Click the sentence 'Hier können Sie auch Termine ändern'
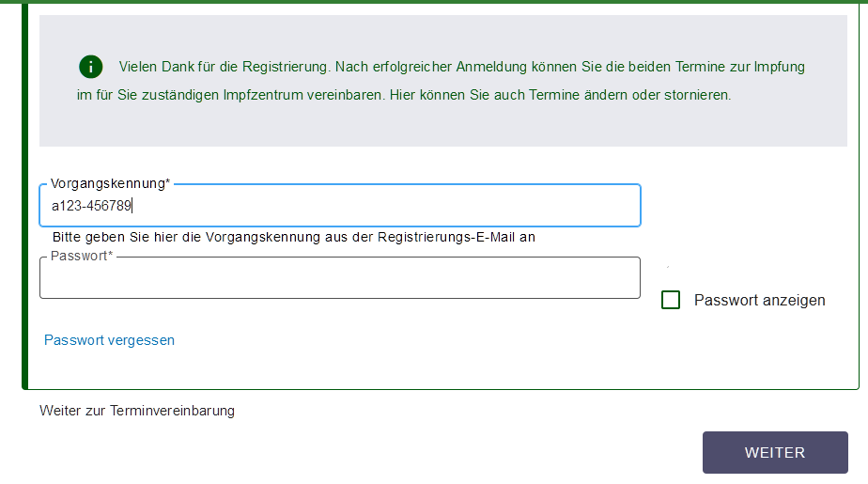 pos(560,95)
